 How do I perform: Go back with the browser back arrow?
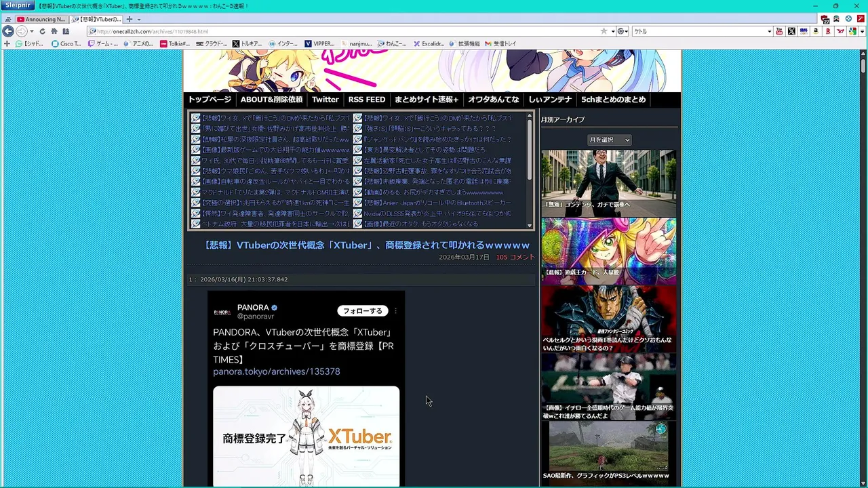click(8, 31)
